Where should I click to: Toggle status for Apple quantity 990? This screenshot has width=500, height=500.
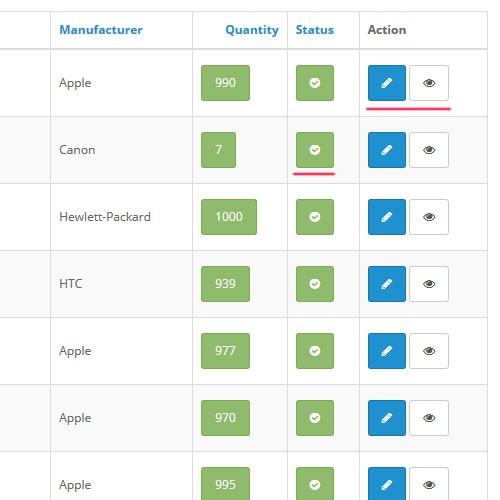point(315,83)
